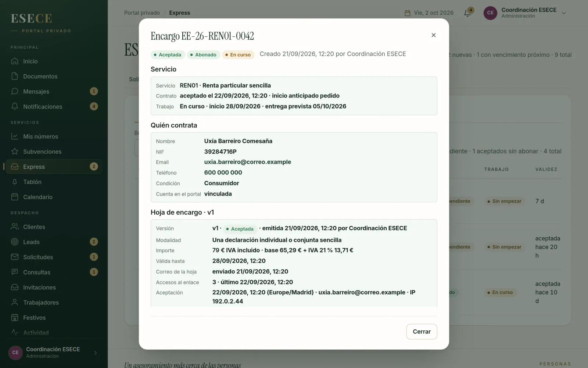
Task: Open Inicio home icon in sidebar
Action: pos(15,61)
